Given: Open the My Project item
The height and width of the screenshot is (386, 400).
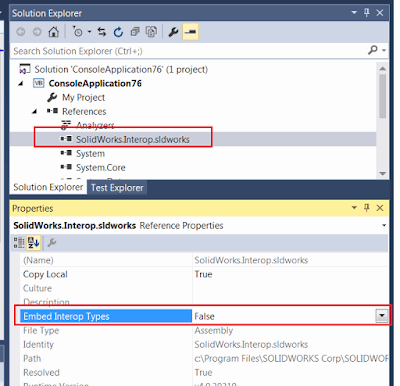Looking at the screenshot, I should point(83,97).
